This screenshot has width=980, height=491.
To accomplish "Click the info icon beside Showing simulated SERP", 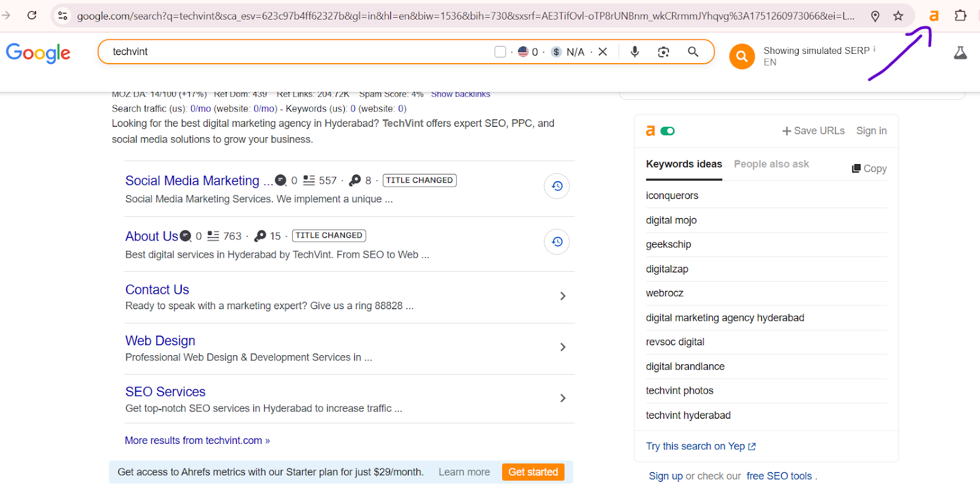I will pos(874,49).
